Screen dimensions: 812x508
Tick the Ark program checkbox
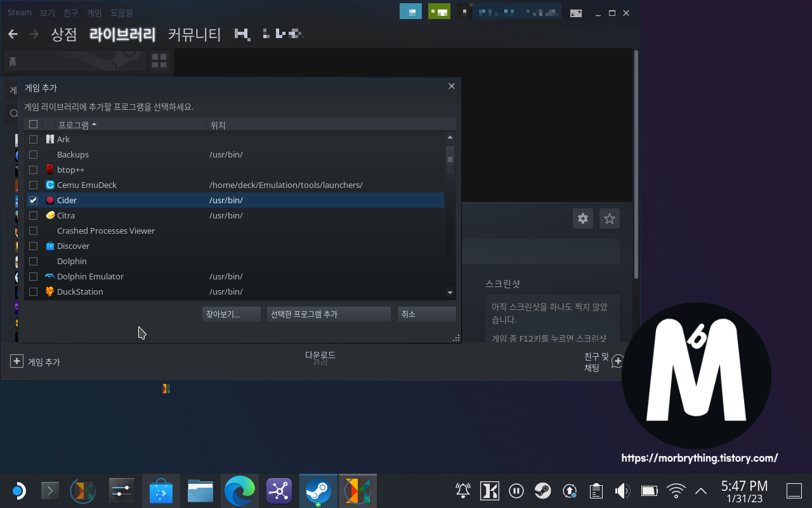(x=34, y=139)
